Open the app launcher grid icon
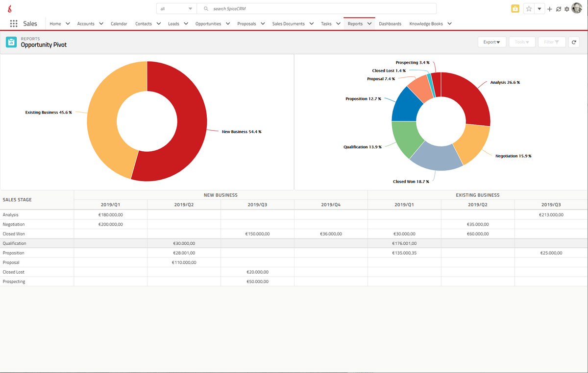588x373 pixels. tap(14, 23)
